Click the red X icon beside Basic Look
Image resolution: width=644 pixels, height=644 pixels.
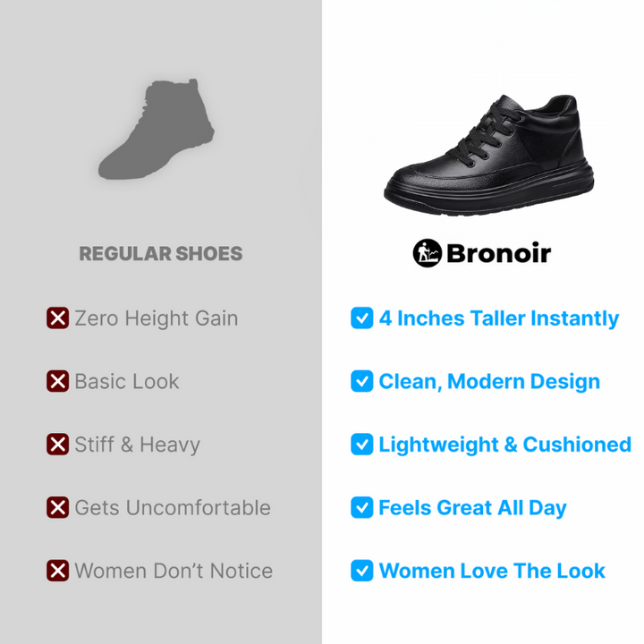point(57,381)
